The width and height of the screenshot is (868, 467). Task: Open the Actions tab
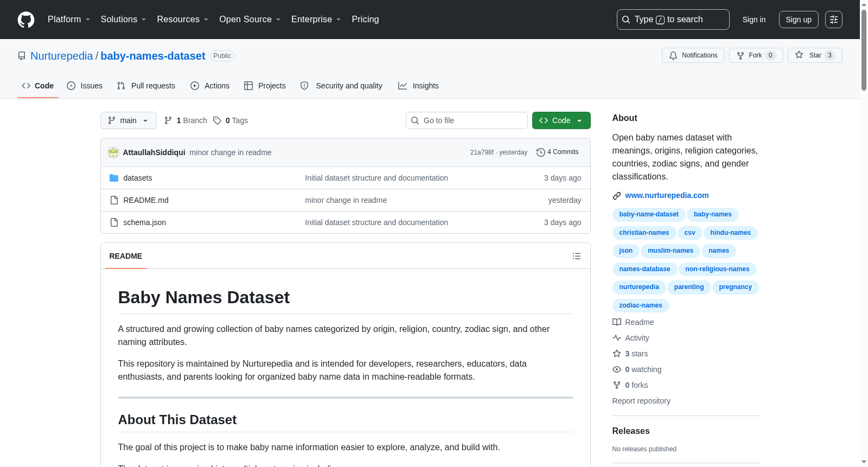(x=210, y=86)
